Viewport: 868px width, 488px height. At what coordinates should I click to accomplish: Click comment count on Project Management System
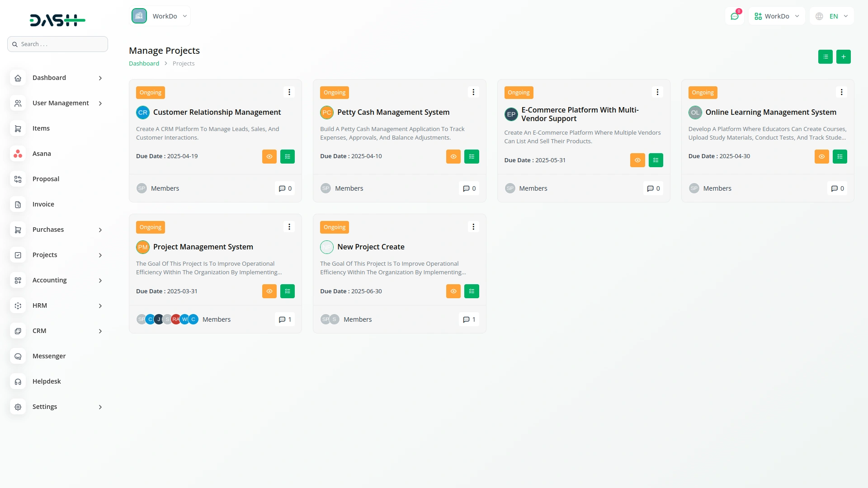(285, 319)
